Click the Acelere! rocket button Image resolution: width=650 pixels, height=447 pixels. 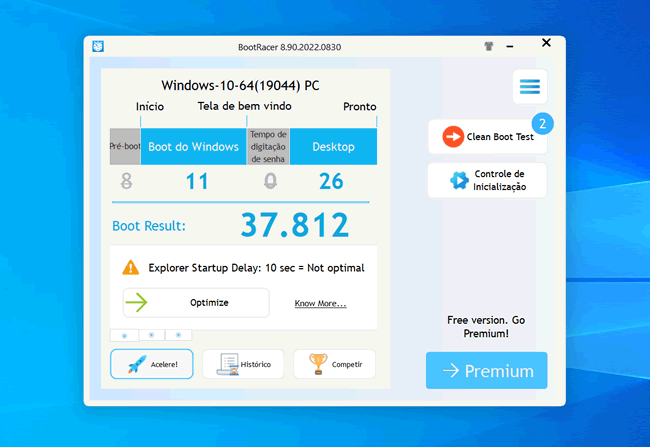click(151, 364)
